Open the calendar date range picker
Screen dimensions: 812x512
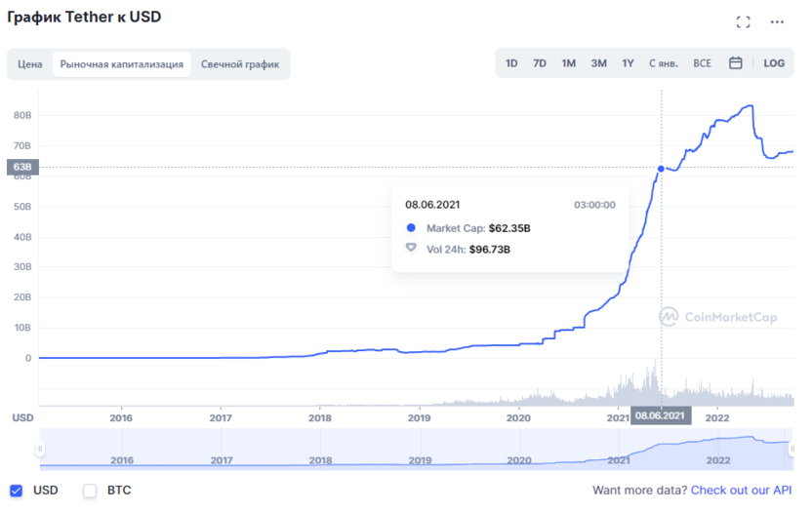pyautogui.click(x=736, y=63)
